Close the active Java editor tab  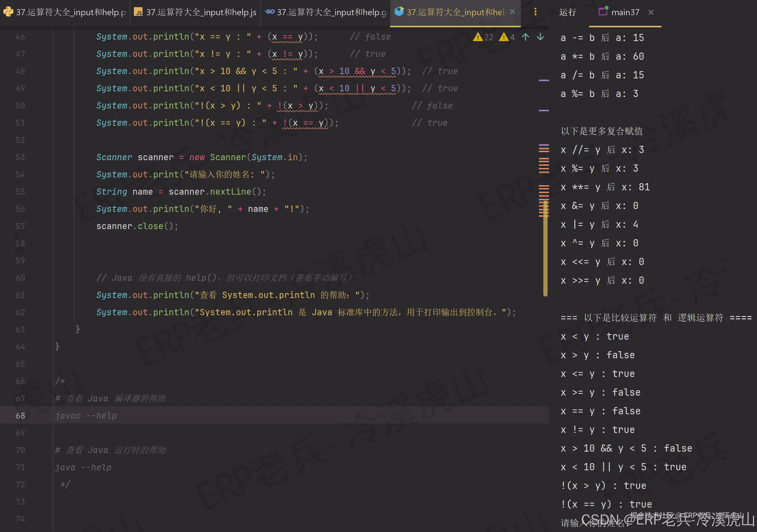(x=512, y=11)
